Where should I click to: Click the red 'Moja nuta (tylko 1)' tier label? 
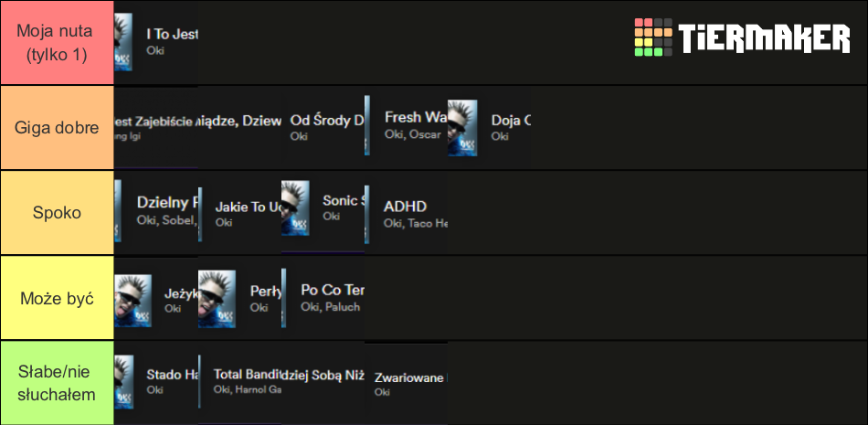click(57, 43)
